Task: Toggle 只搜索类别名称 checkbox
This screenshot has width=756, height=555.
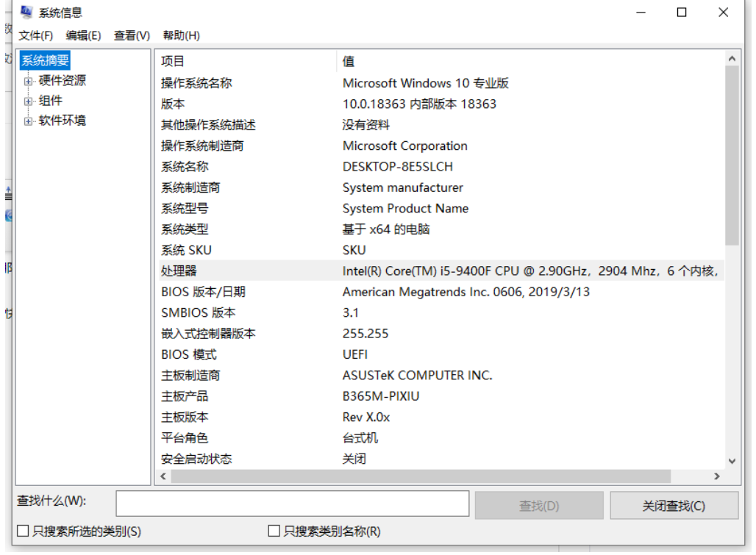Action: (x=274, y=531)
